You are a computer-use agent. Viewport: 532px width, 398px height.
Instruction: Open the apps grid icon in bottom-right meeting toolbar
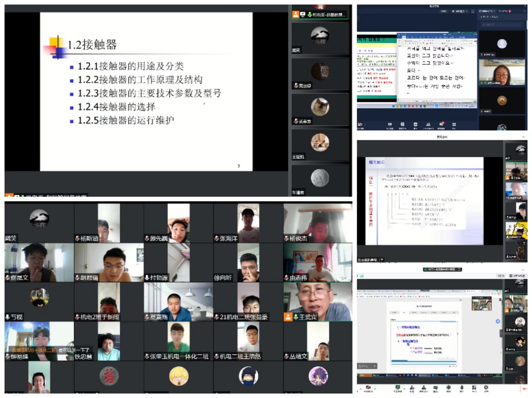473,388
